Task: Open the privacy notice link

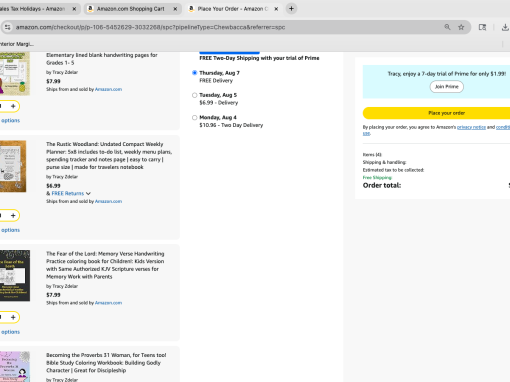Action: [x=471, y=127]
